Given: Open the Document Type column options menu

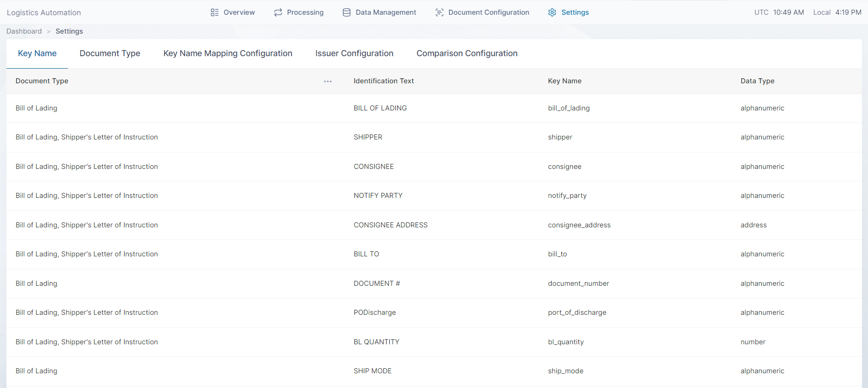Looking at the screenshot, I should pos(328,81).
